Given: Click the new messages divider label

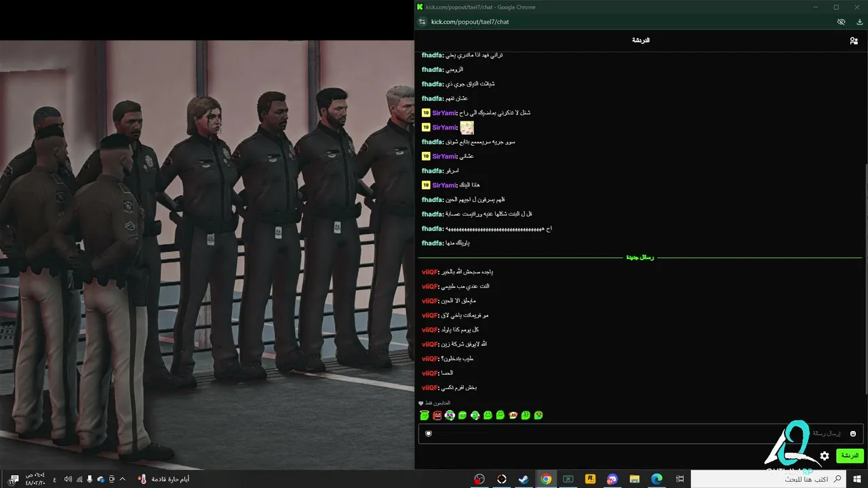Looking at the screenshot, I should [x=640, y=258].
